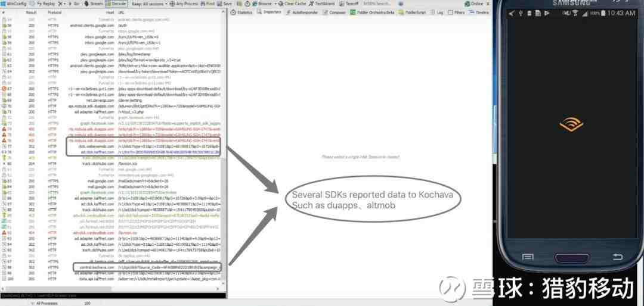Expand the Browse dropdown arrow
This screenshot has width=644, height=306.
tap(274, 4)
